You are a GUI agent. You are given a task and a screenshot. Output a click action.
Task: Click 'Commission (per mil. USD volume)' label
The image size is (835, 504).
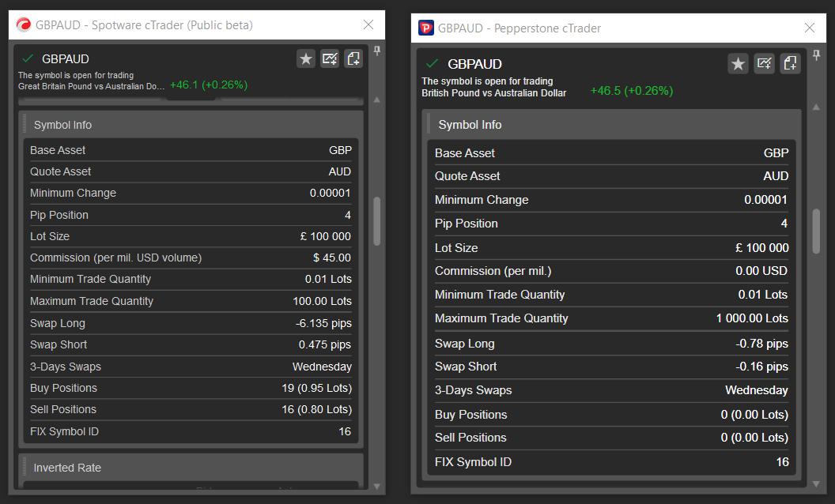pos(115,258)
